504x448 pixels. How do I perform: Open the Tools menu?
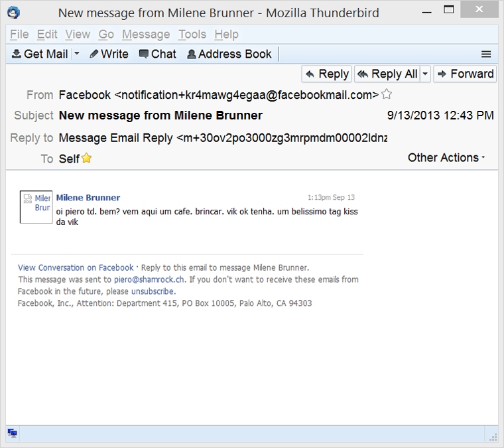click(x=192, y=35)
